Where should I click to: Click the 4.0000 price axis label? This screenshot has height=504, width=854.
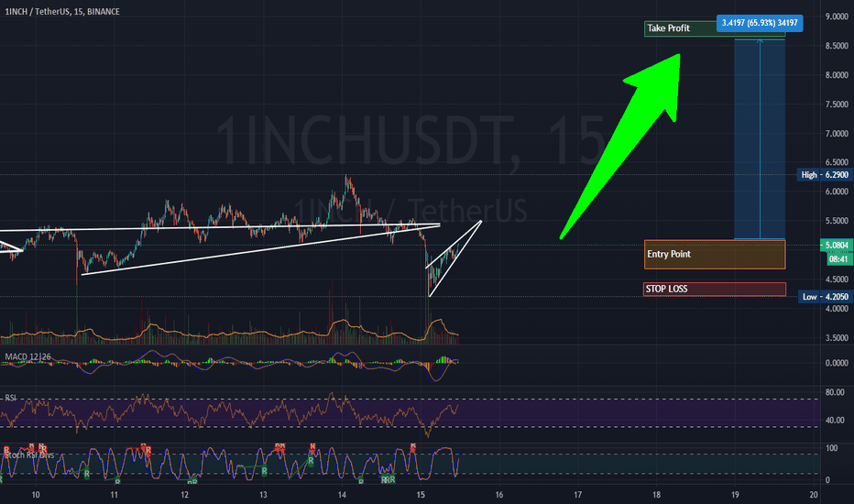837,309
